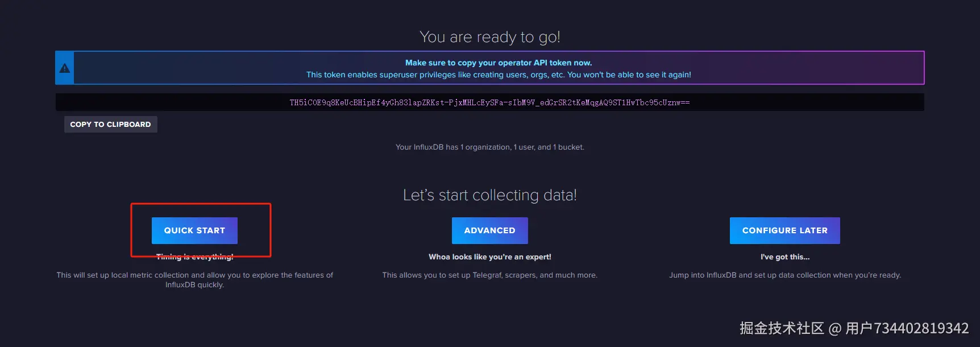Click the 'You are ready to go!' heading

(x=489, y=37)
